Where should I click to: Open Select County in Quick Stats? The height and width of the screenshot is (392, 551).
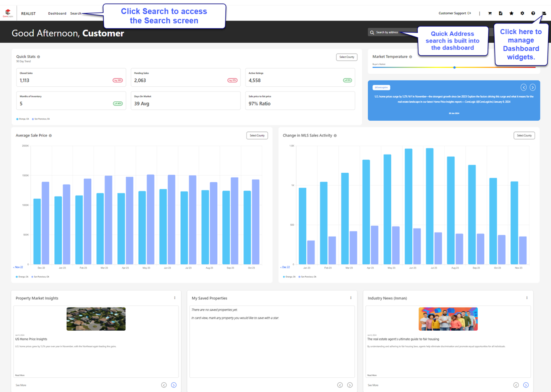(347, 57)
